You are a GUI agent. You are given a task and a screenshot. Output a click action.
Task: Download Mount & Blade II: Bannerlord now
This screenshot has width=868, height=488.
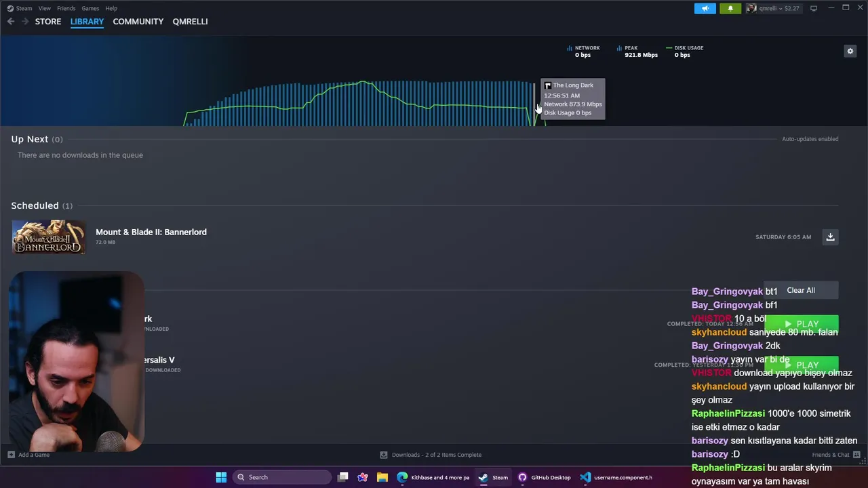point(830,237)
